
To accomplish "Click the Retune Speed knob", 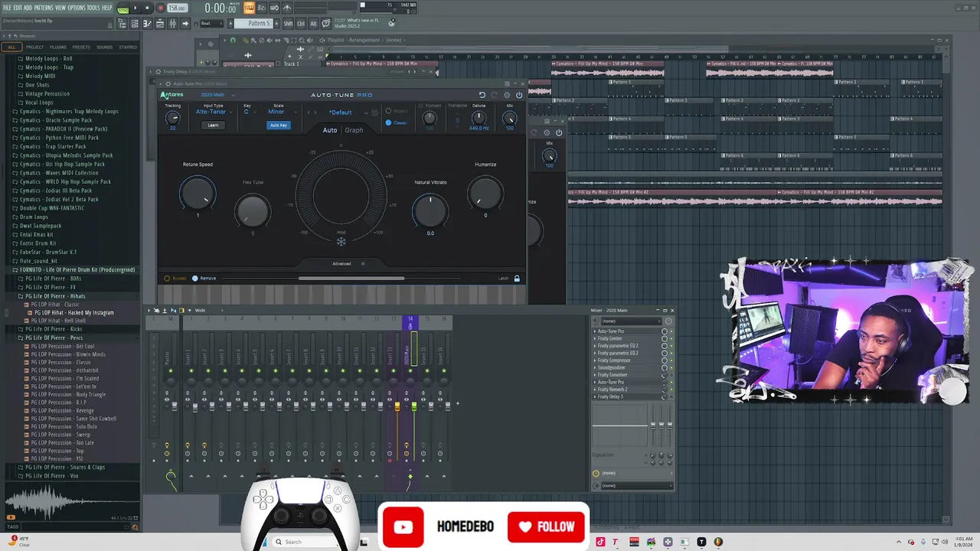I will (198, 192).
